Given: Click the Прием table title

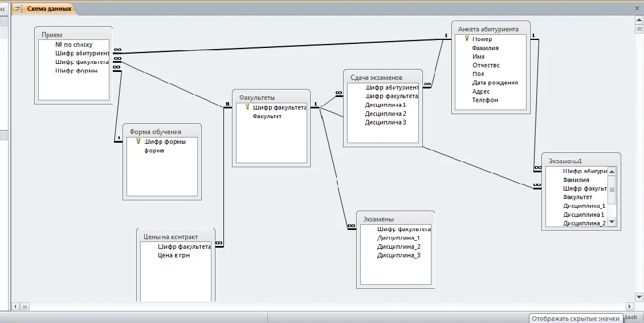Looking at the screenshot, I should [52, 35].
